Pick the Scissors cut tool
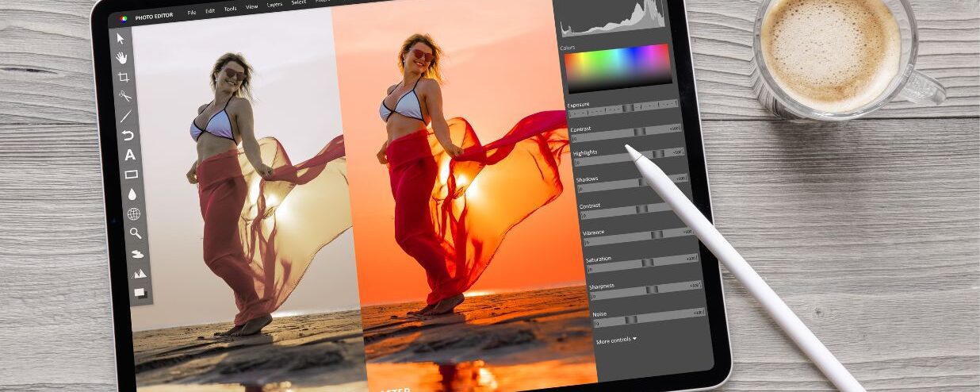 pyautogui.click(x=125, y=96)
